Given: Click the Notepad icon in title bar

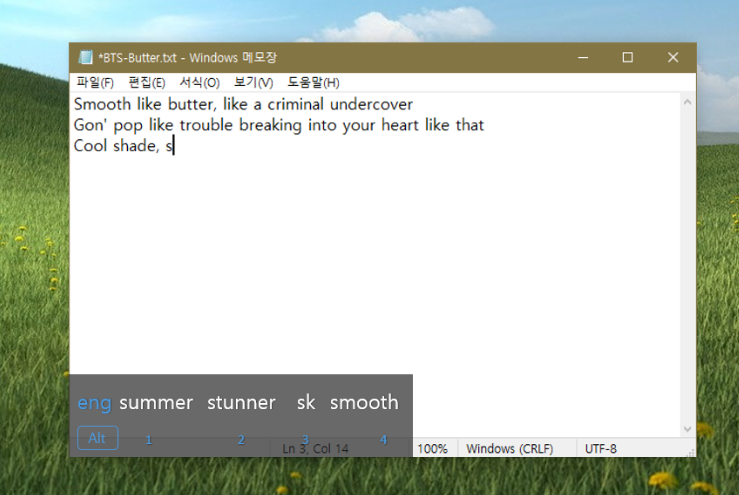Looking at the screenshot, I should pos(85,58).
